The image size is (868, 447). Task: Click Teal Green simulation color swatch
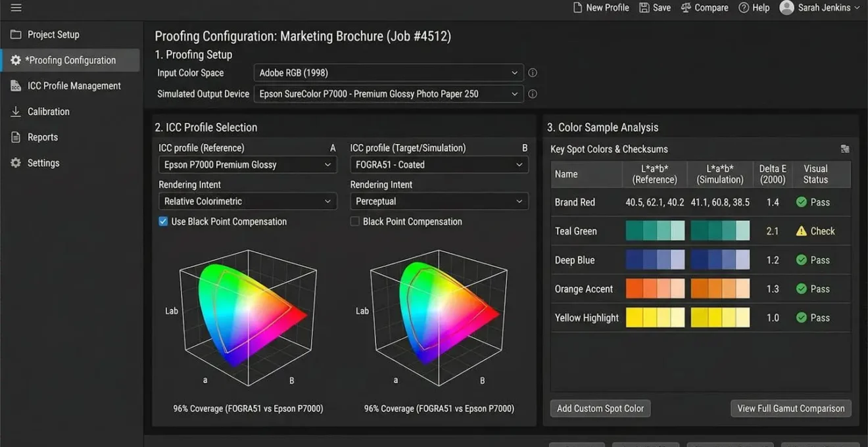tap(720, 231)
